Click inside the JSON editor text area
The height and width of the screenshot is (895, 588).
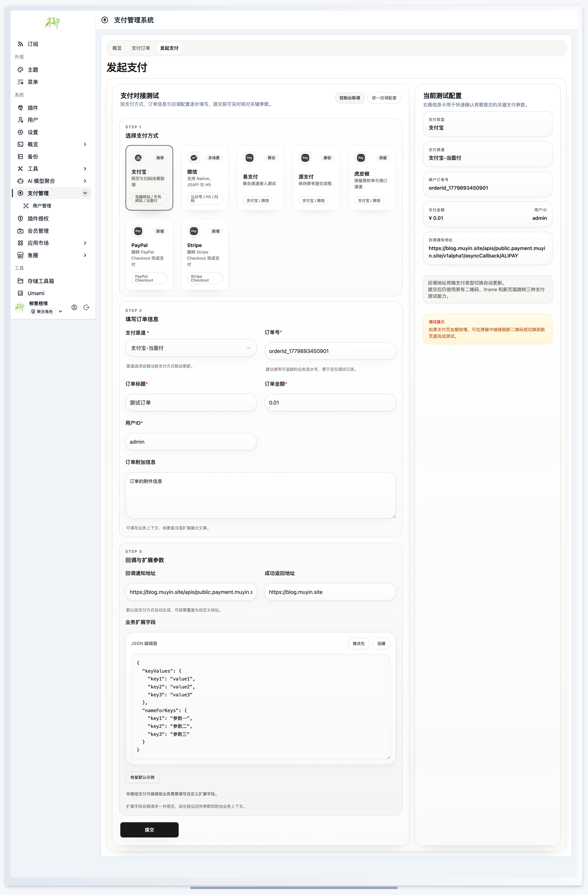point(261,707)
